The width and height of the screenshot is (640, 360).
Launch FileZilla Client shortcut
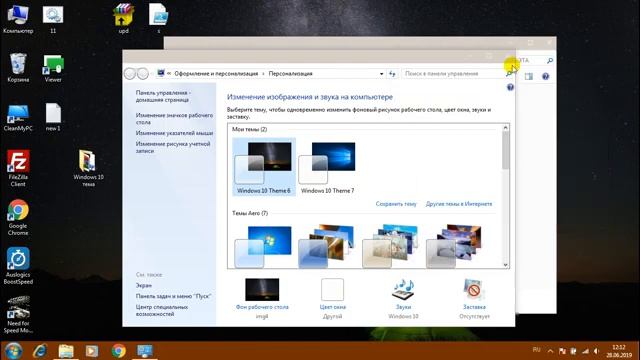pos(18,168)
